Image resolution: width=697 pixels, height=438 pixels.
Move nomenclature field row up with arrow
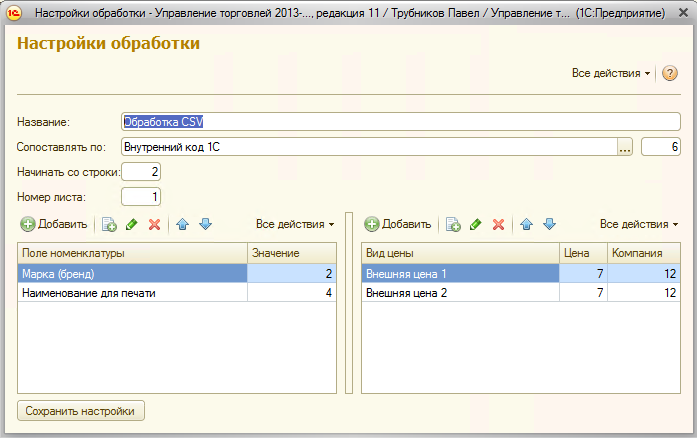[183, 225]
